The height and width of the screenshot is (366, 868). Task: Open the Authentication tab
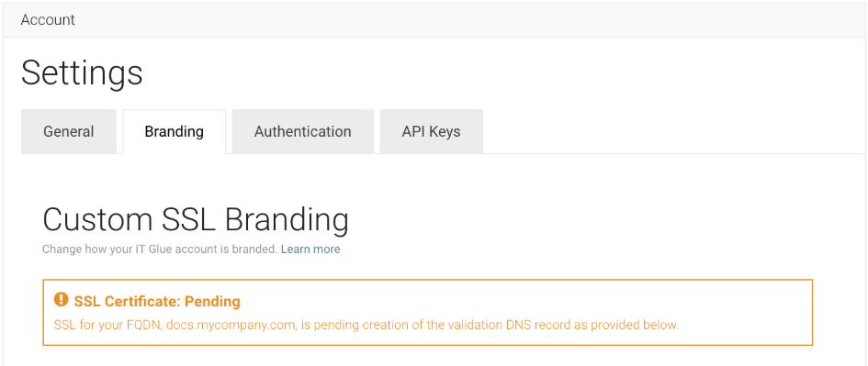(x=303, y=131)
